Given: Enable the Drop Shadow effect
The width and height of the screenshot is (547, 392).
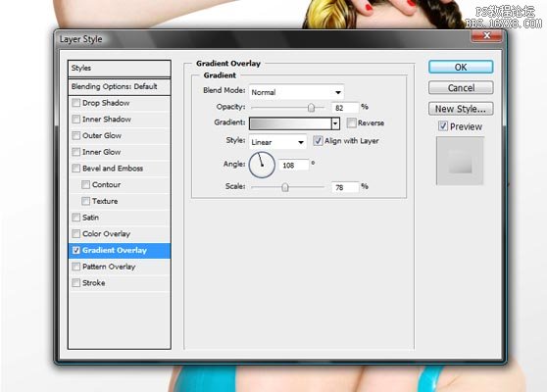Looking at the screenshot, I should coord(75,103).
